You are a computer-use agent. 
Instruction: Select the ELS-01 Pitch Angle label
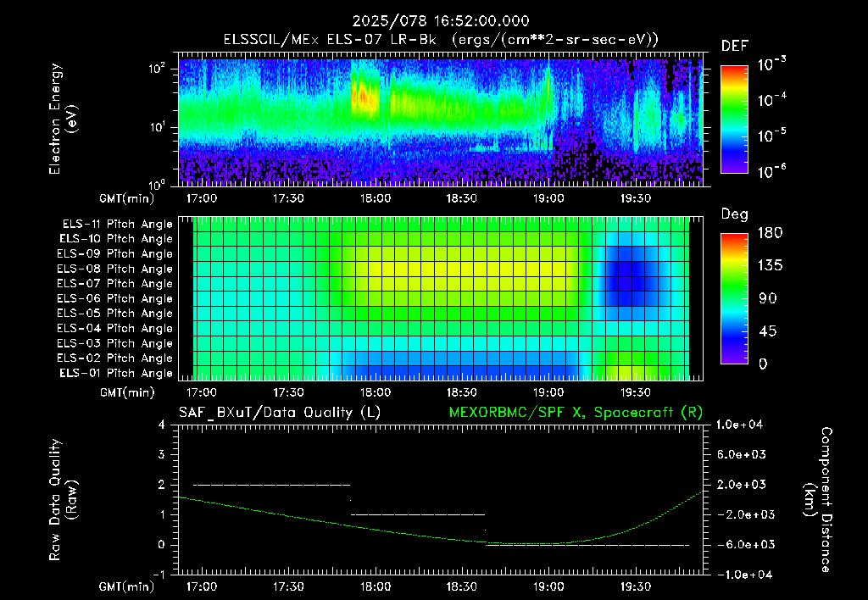click(x=116, y=373)
